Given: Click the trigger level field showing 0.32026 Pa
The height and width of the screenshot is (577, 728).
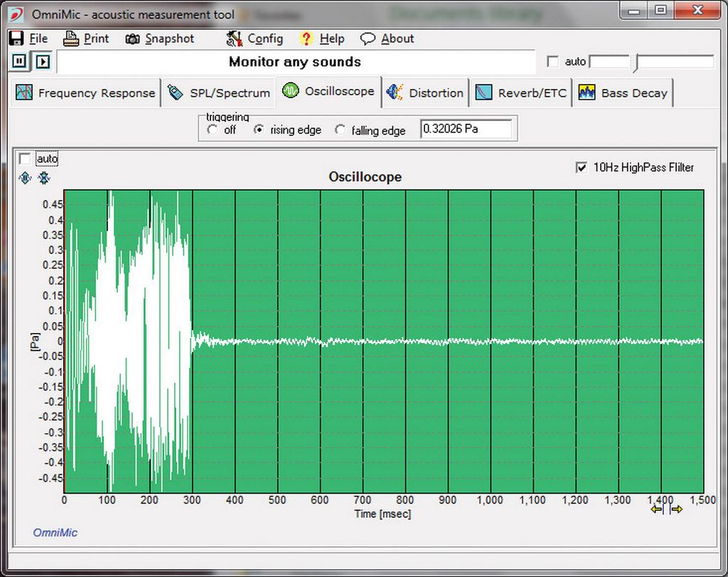Looking at the screenshot, I should [x=466, y=129].
